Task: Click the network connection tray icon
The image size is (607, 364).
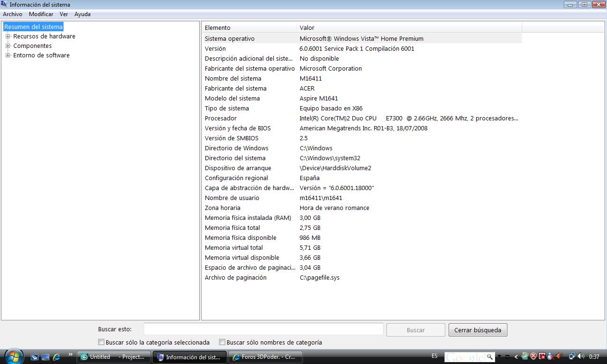Action: [573, 356]
